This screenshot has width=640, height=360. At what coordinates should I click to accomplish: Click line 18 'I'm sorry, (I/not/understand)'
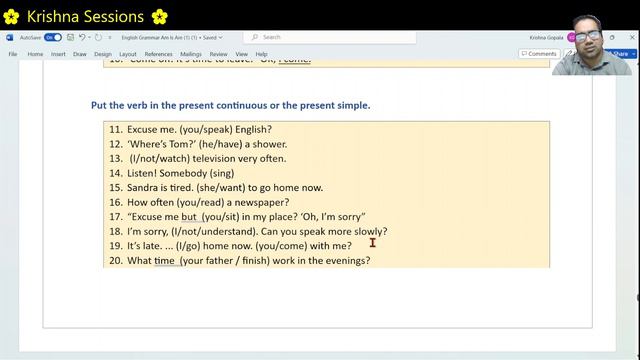tap(192, 231)
